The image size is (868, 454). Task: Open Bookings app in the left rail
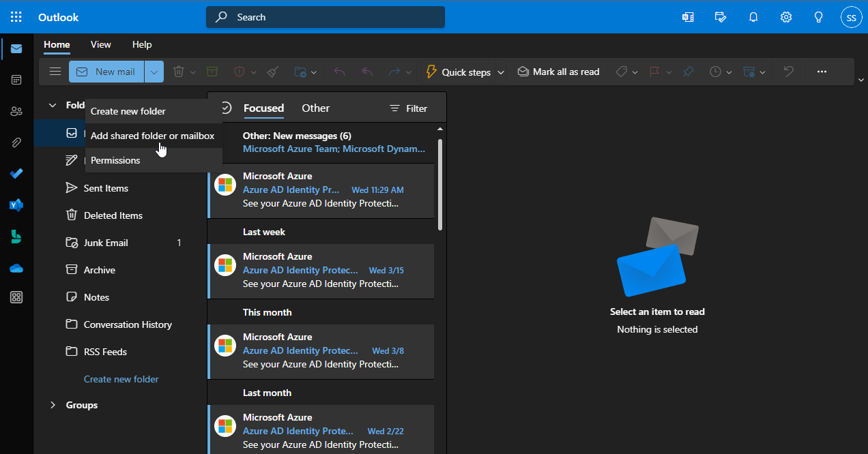(x=16, y=237)
